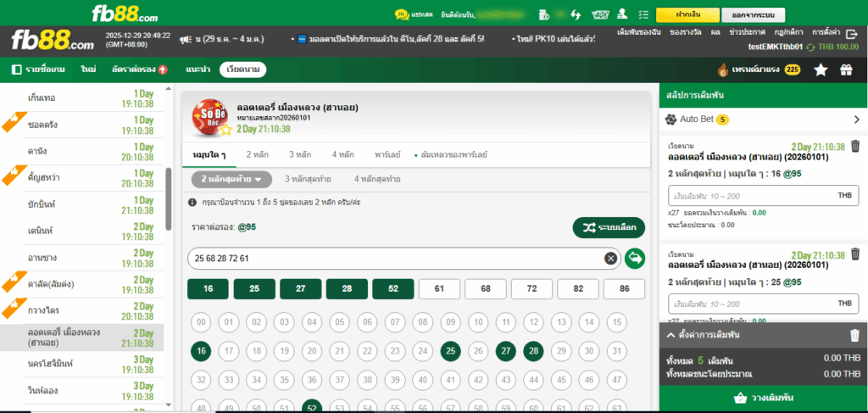Open the gift box rewards icon
The image size is (868, 413).
846,70
